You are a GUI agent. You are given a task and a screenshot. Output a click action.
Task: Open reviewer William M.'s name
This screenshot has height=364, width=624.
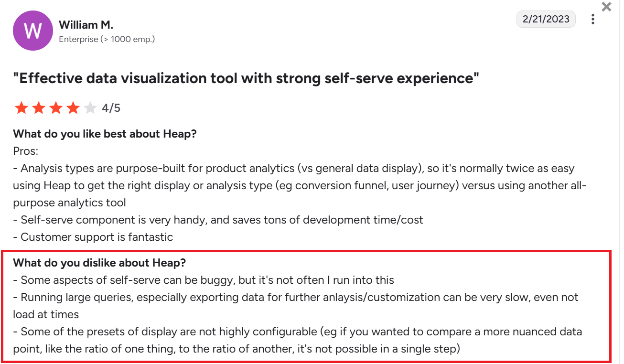click(x=86, y=25)
